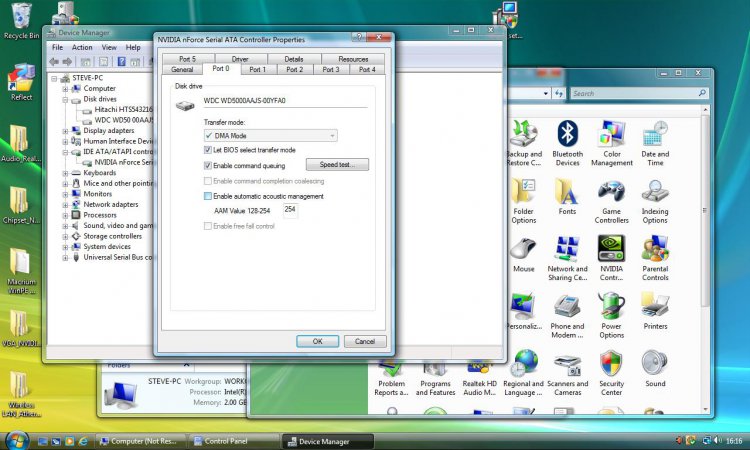
Task: Expand the Processors tree node
Action: 65,215
